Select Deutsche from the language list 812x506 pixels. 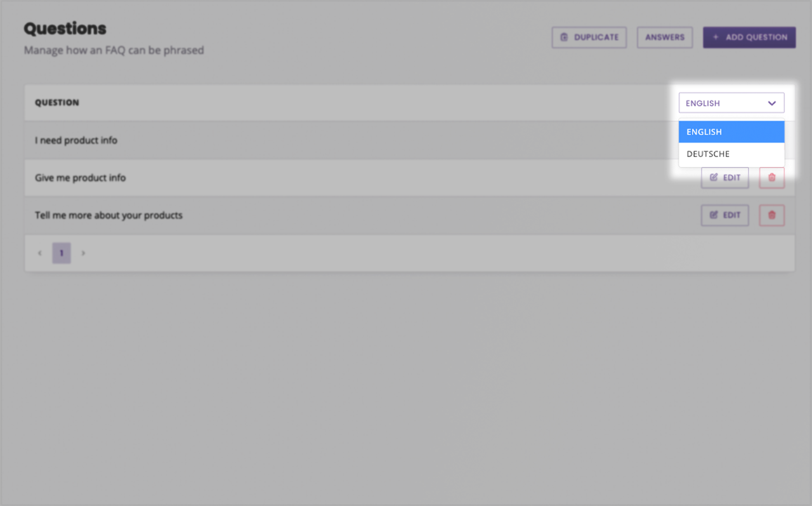(731, 154)
